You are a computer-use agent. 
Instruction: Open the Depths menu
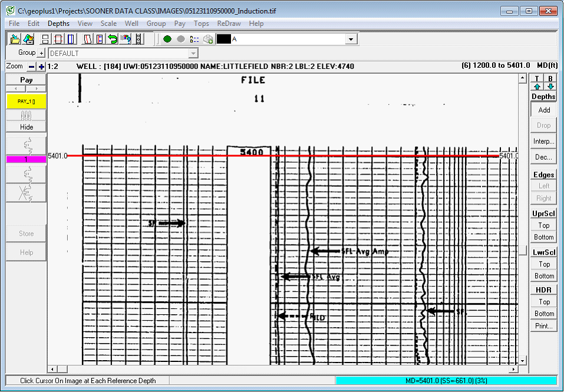pos(58,24)
